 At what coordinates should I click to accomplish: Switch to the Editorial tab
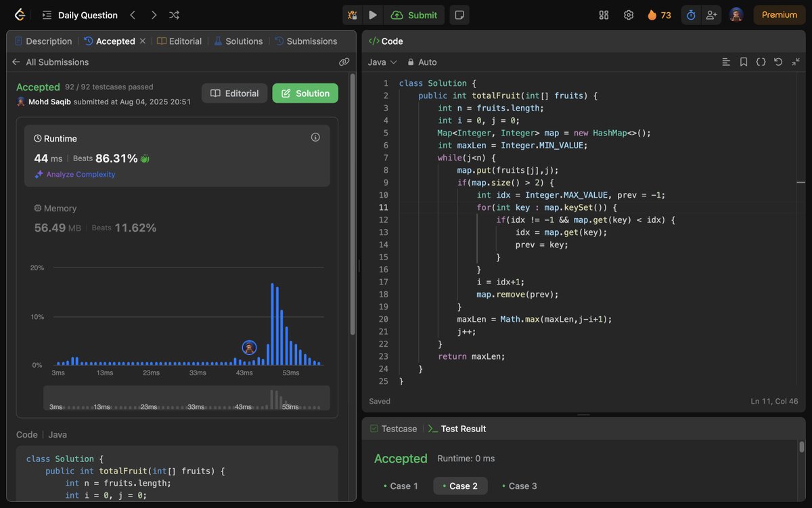click(179, 41)
